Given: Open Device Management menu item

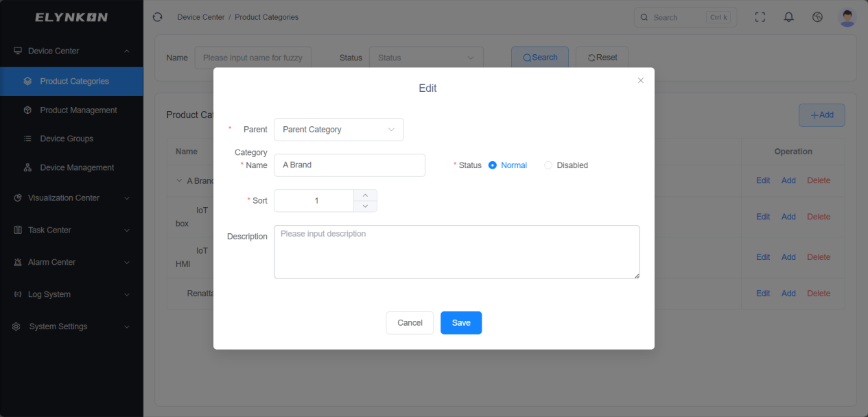Looking at the screenshot, I should coord(71,167).
